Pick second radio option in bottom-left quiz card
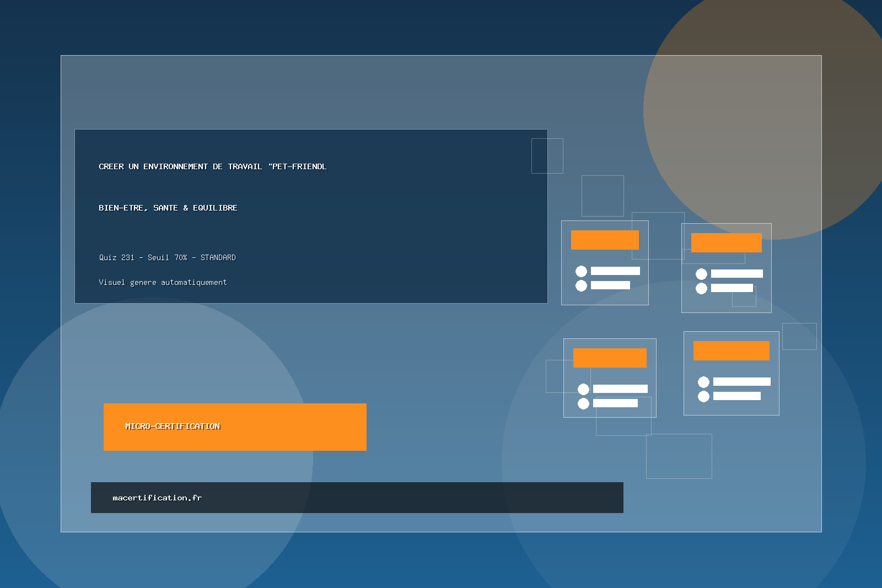 [583, 403]
